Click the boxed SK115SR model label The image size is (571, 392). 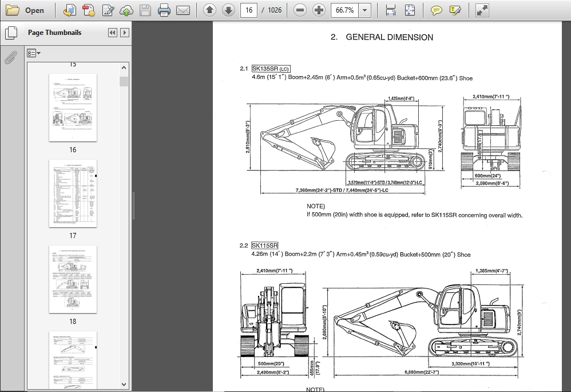coord(265,246)
